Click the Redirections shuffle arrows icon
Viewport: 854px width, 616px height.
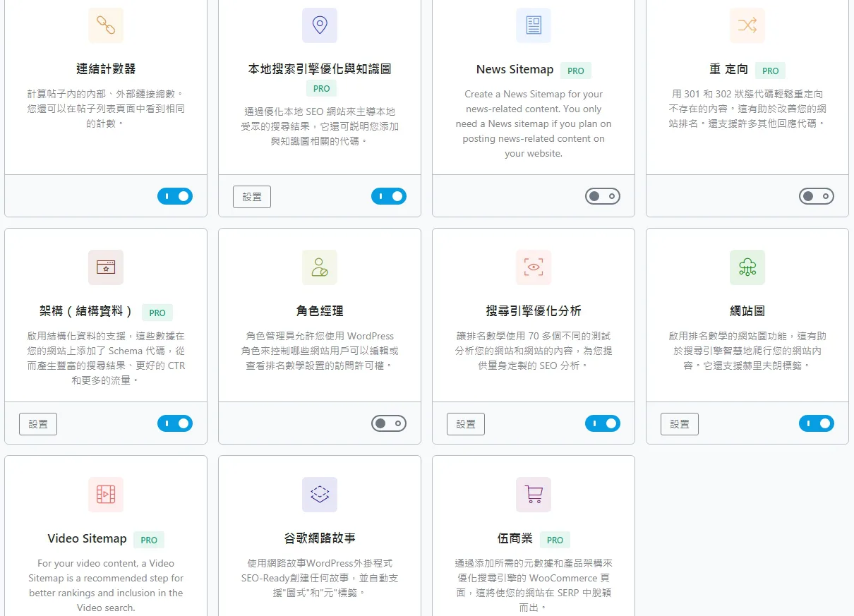(x=747, y=25)
